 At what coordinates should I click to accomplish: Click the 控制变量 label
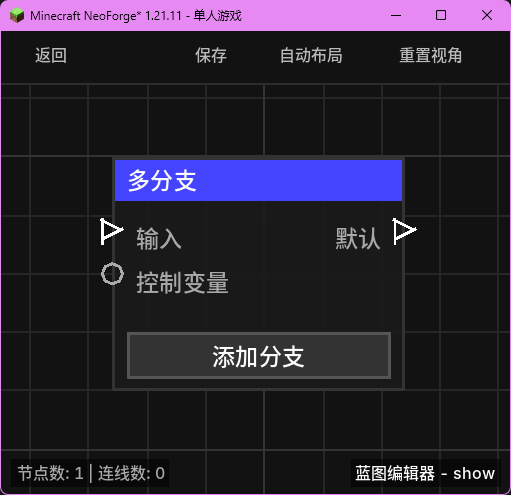pyautogui.click(x=182, y=283)
